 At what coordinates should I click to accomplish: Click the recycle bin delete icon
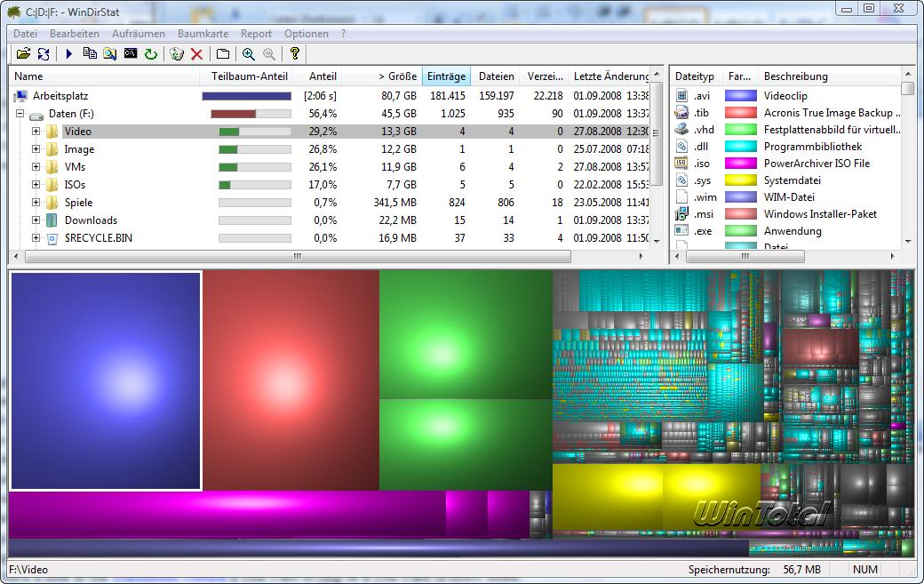pos(177,54)
